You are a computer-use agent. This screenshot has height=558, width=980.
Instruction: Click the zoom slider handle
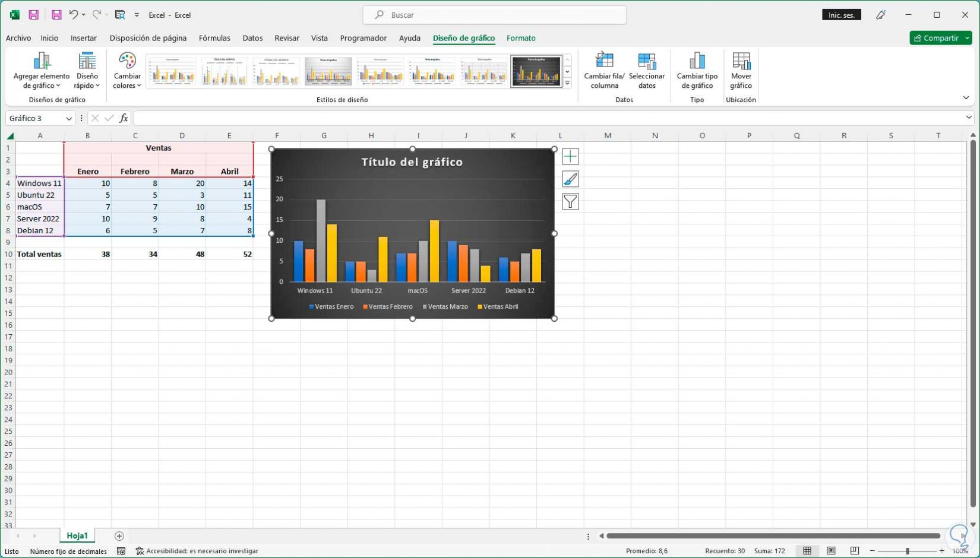point(907,551)
